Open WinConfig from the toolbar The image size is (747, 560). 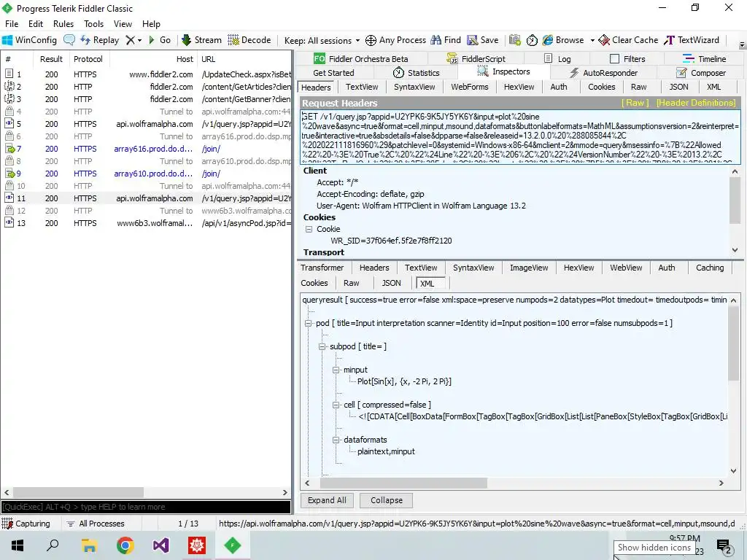click(29, 40)
